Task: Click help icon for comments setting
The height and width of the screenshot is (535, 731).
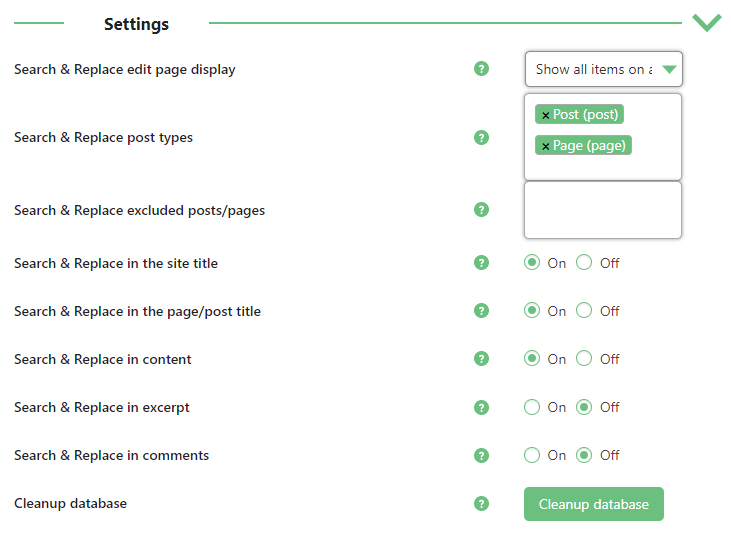Action: pyautogui.click(x=481, y=455)
